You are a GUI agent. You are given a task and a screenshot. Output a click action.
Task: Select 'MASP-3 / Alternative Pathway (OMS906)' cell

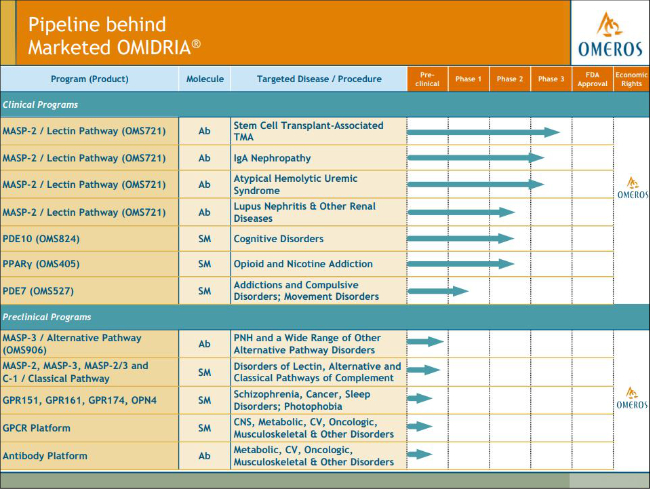pos(90,344)
